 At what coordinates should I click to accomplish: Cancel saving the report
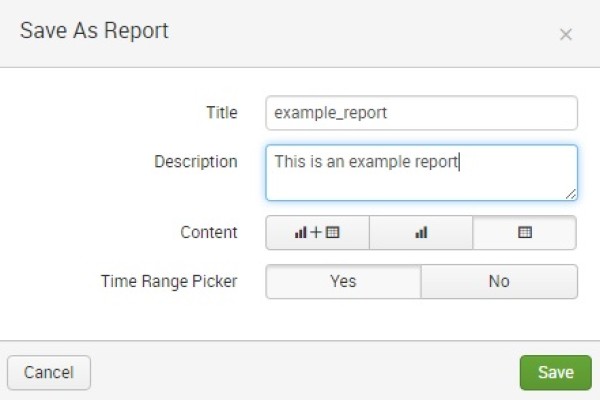tap(49, 372)
